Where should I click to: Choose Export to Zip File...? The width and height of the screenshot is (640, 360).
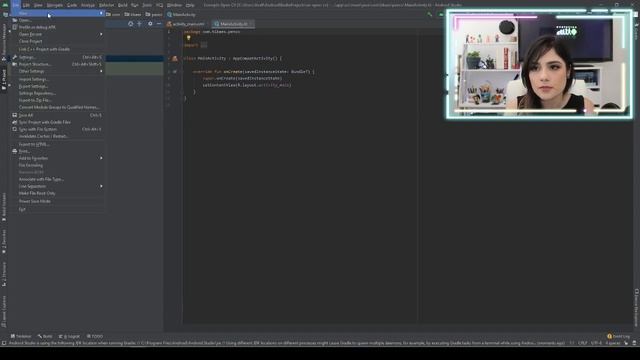[58, 100]
